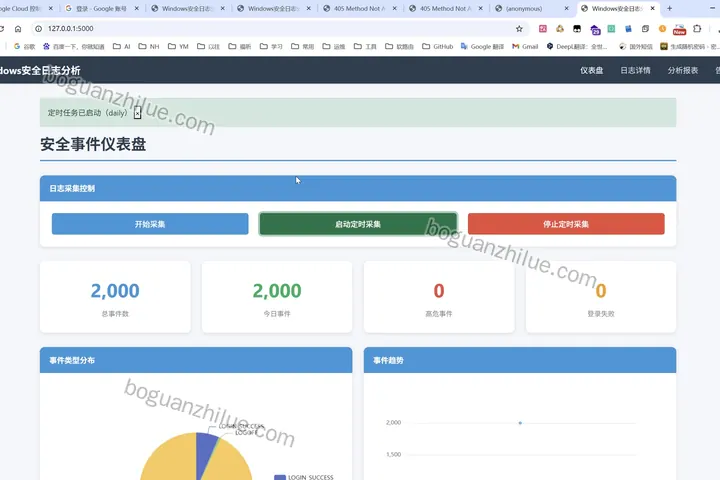The height and width of the screenshot is (480, 720).
Task: Close the Google Cloud tab
Action: click(51, 8)
